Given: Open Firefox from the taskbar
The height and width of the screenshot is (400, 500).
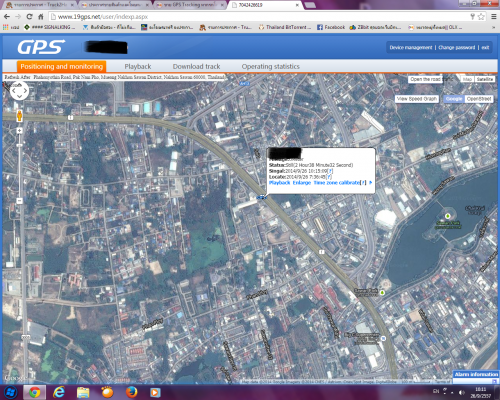Looking at the screenshot, I should [132, 392].
